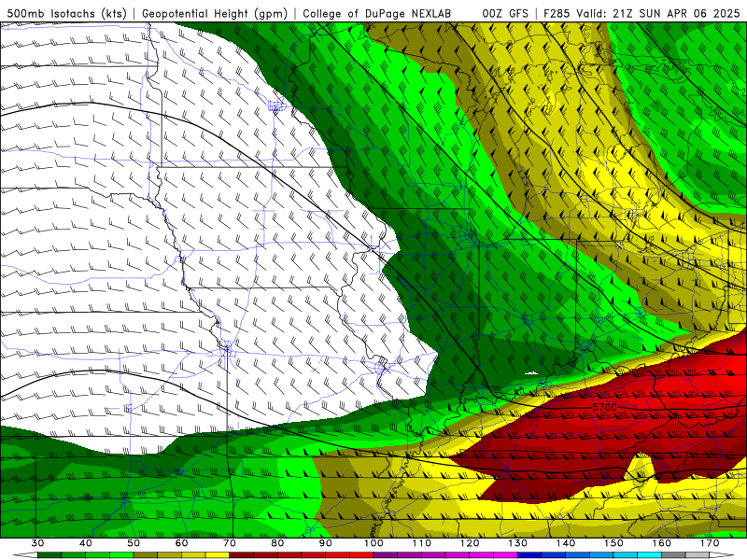The width and height of the screenshot is (747, 560).
Task: Click the left arrow end of the color bar
Action: point(25,555)
